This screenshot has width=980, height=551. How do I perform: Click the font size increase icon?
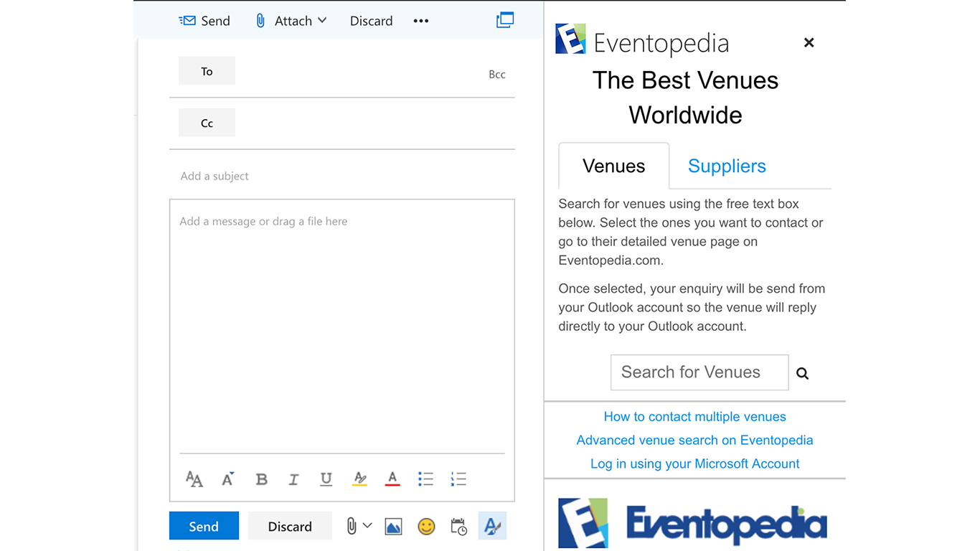(x=228, y=479)
